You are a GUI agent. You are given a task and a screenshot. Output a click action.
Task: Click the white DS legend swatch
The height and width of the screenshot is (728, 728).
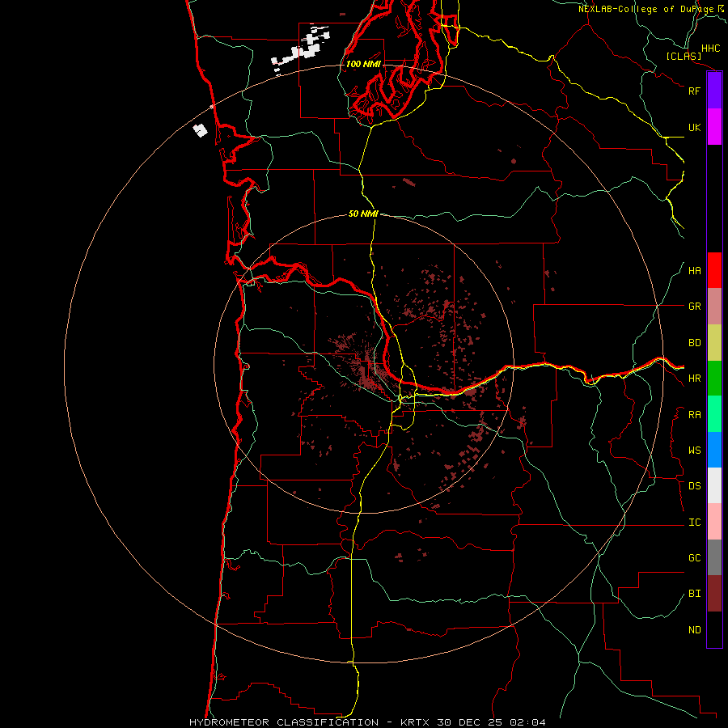[714, 485]
